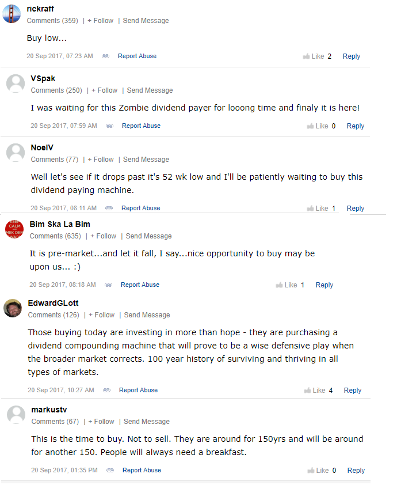Thumbs-up EdwardGLott's comment
Viewport: 420px width, 504px height.
[315, 390]
